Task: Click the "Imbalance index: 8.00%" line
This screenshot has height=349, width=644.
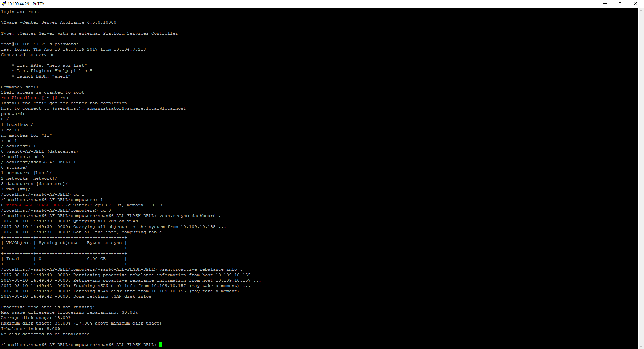Action: [x=30, y=329]
